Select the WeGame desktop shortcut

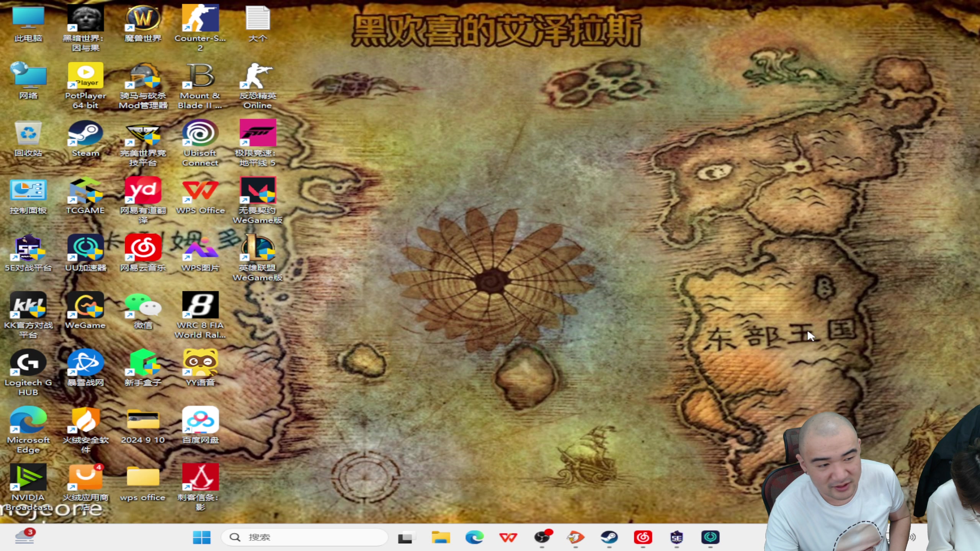tap(85, 311)
